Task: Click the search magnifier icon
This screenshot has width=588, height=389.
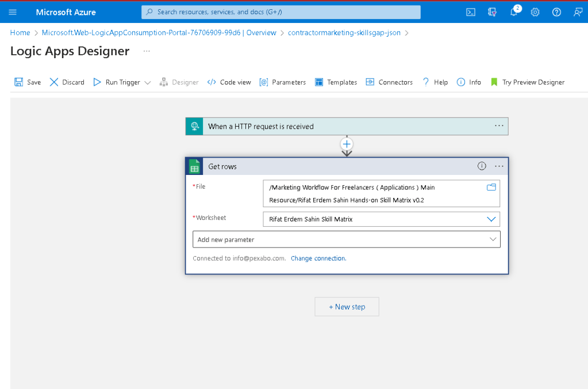Action: point(149,12)
